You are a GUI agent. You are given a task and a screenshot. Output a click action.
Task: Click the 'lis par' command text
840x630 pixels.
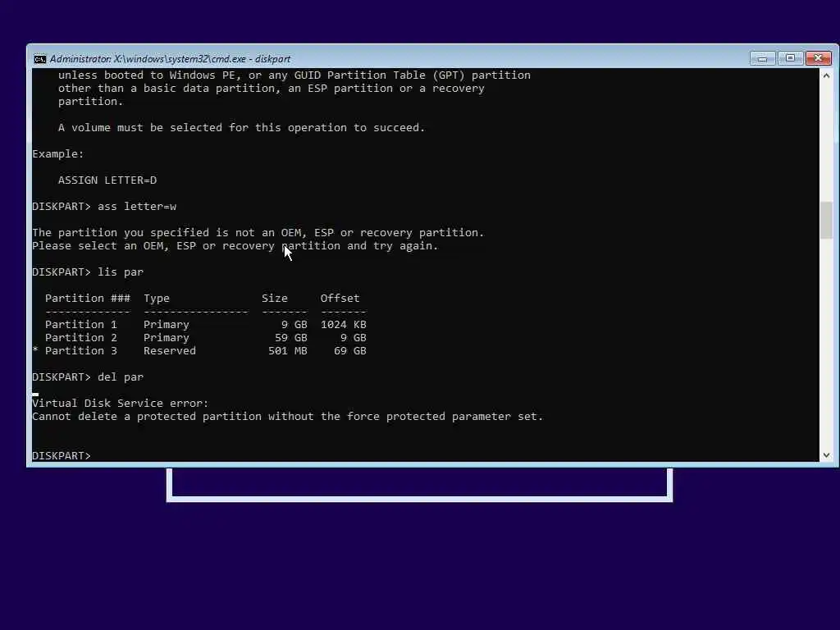(x=121, y=272)
